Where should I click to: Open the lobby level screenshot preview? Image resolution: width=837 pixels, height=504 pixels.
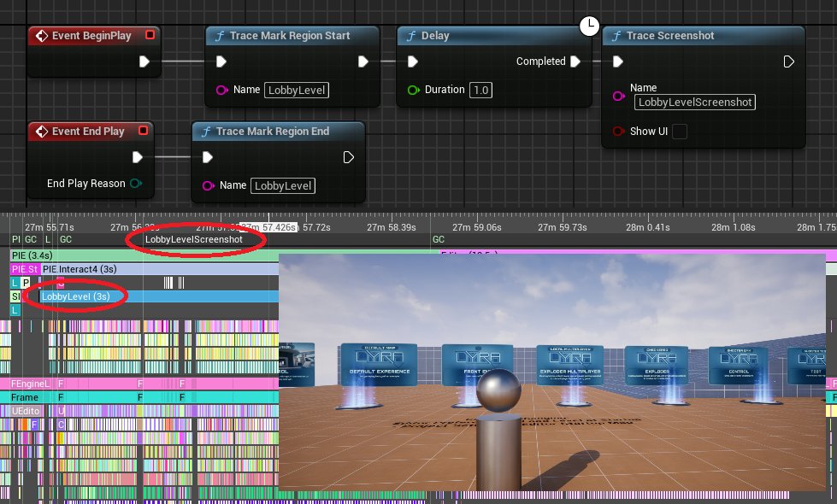point(552,372)
